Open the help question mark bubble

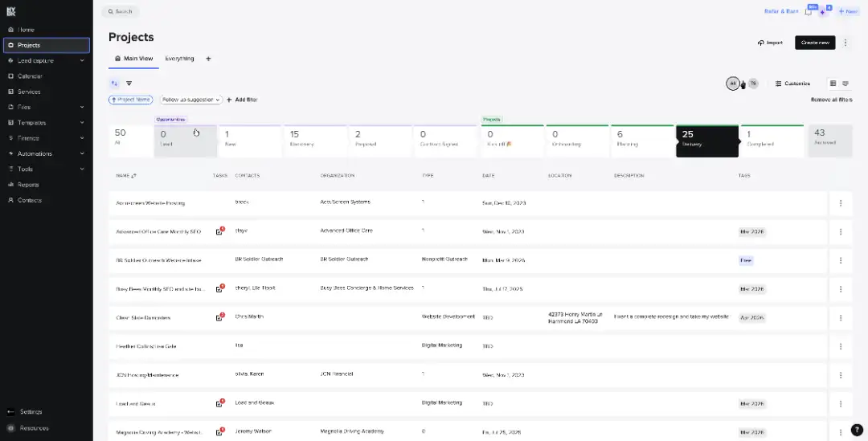tap(857, 430)
